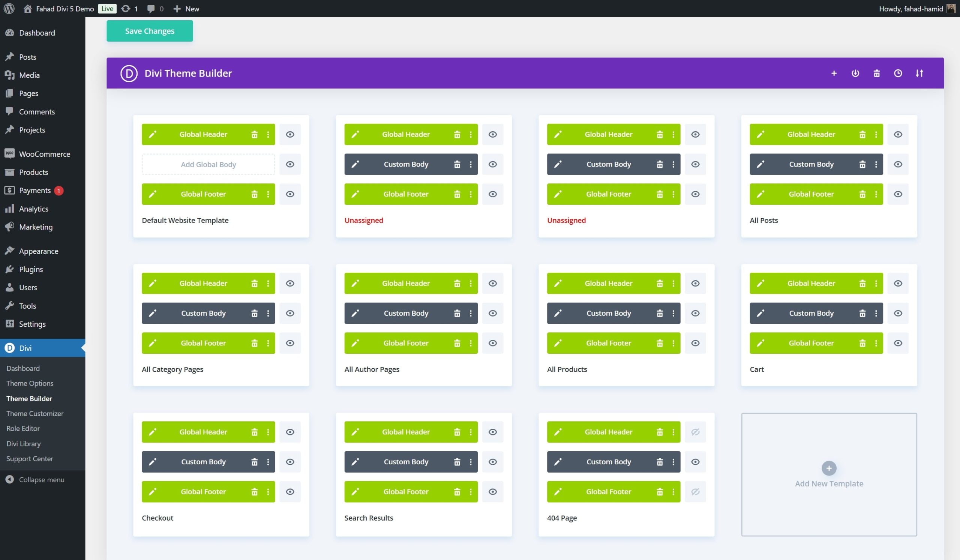Click the sort arrows icon in Theme Builder toolbar
The image size is (960, 560).
[x=919, y=73]
